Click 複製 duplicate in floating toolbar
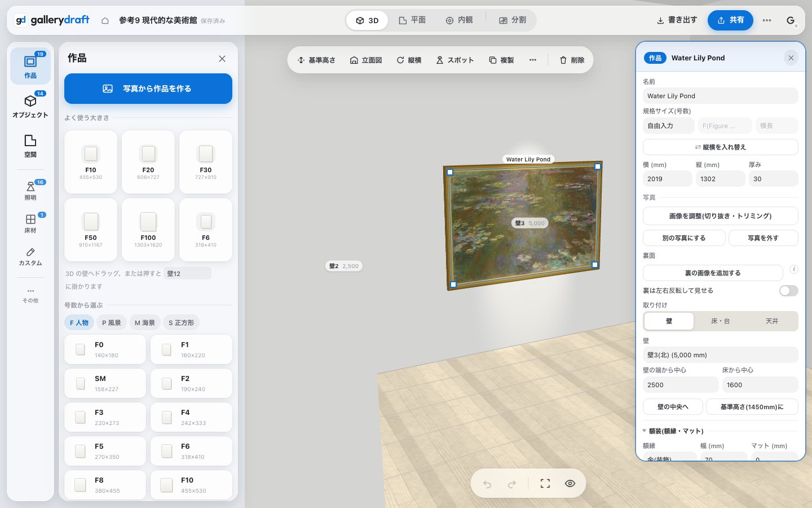This screenshot has height=508, width=812. [x=501, y=60]
